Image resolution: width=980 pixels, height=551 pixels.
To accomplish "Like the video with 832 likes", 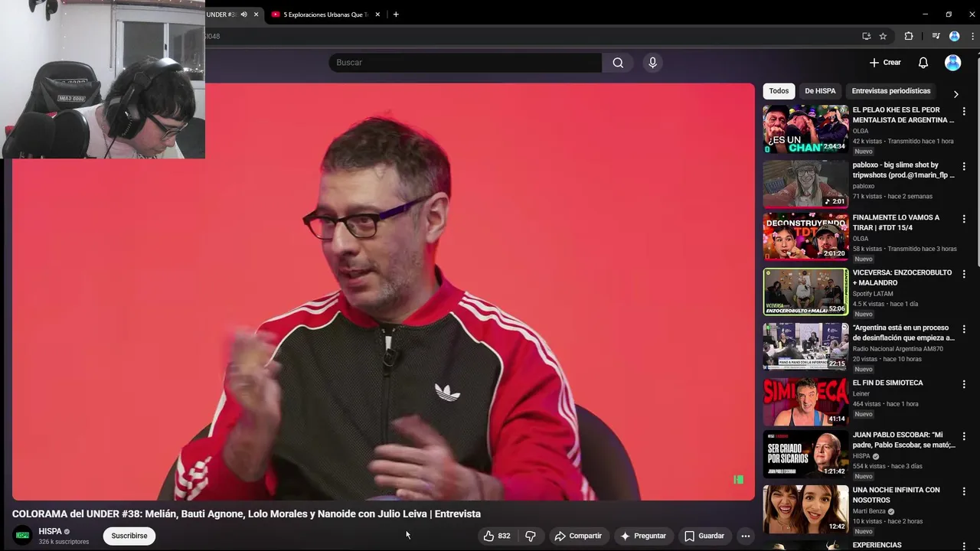I will click(x=496, y=536).
